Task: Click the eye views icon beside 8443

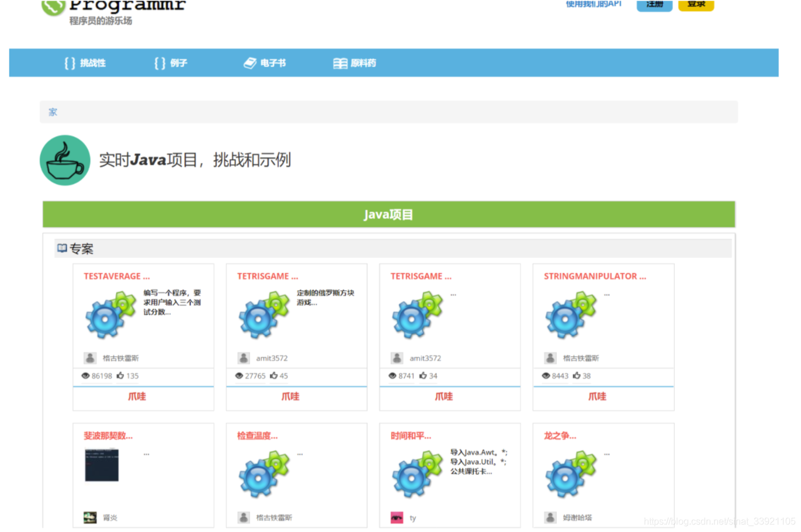Action: pos(546,375)
